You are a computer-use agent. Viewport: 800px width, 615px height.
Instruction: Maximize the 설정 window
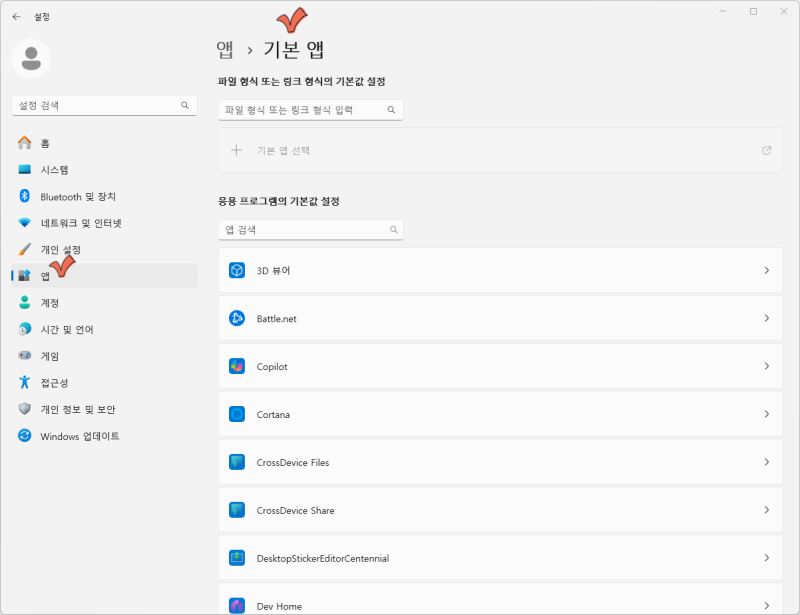(x=753, y=12)
